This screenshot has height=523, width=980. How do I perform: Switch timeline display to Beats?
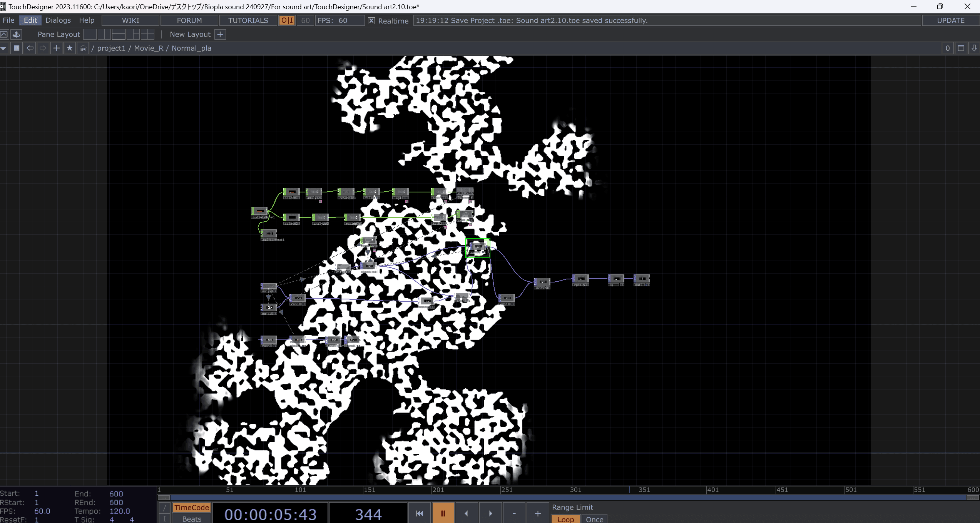click(192, 519)
